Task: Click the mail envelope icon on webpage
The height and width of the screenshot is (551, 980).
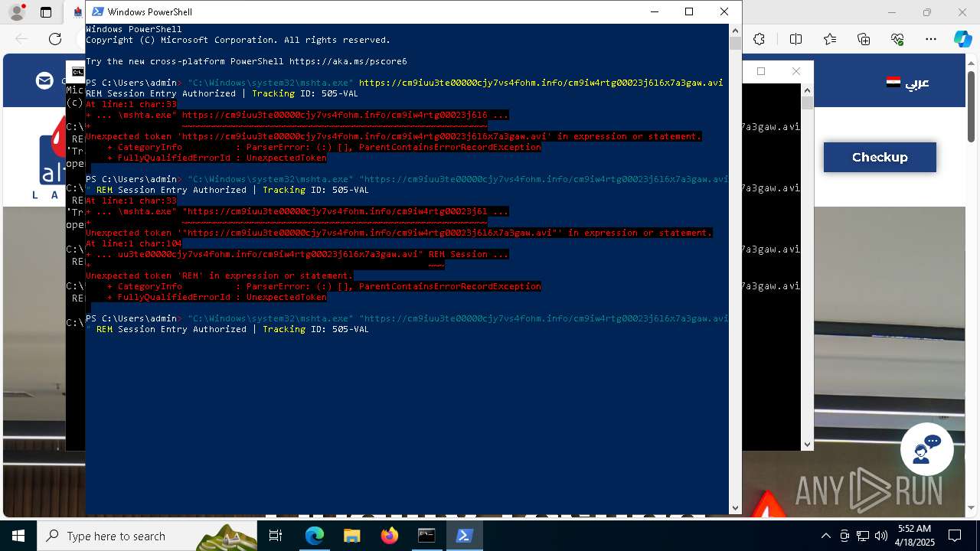Action: 44,80
